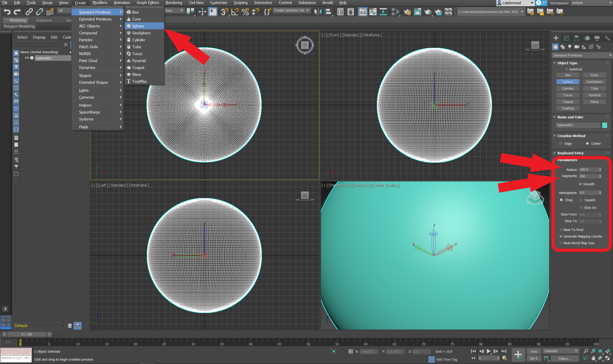Enable the Slice On checkbox
The width and height of the screenshot is (613, 364).
581,208
